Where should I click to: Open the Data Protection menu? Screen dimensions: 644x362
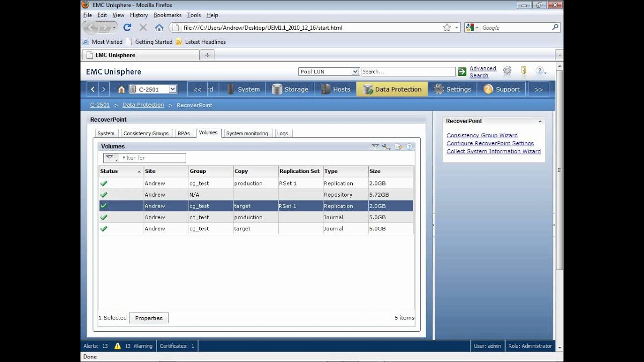[x=392, y=89]
